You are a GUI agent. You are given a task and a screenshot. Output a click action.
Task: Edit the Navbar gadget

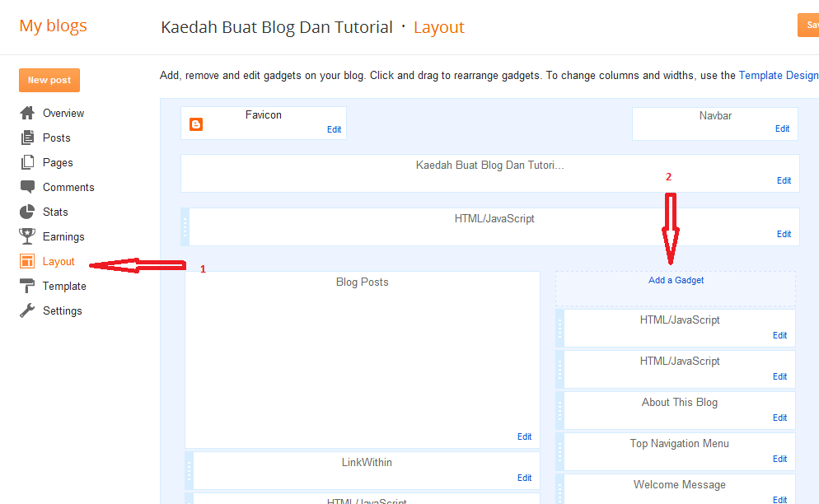coord(782,128)
